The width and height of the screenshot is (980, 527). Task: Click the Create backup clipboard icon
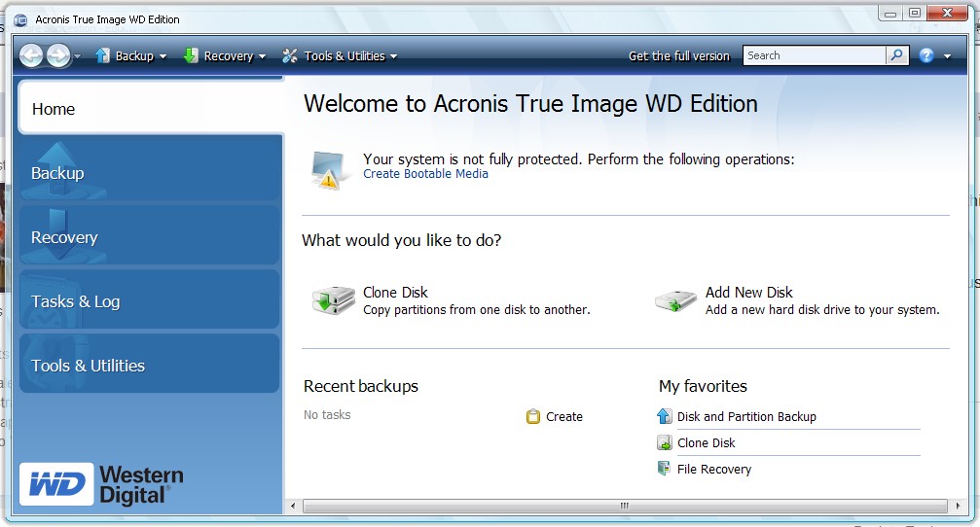point(533,416)
